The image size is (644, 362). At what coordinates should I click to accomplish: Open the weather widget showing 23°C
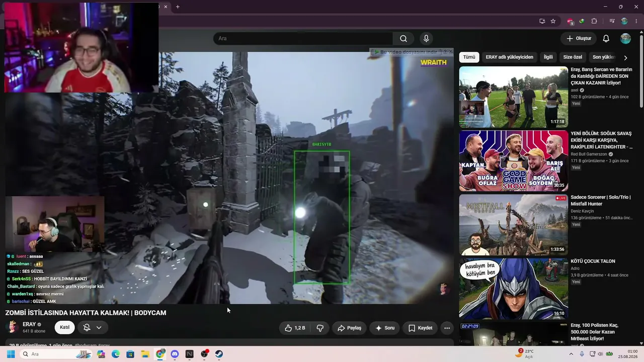pyautogui.click(x=524, y=354)
